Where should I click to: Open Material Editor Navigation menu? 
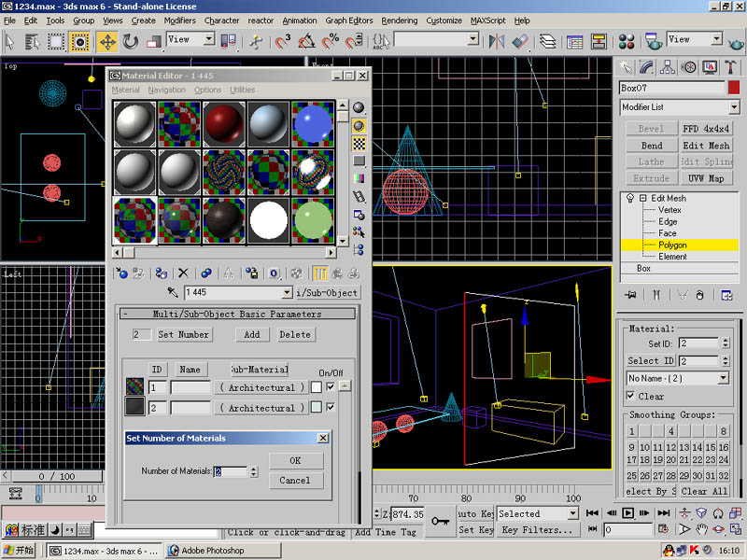167,90
